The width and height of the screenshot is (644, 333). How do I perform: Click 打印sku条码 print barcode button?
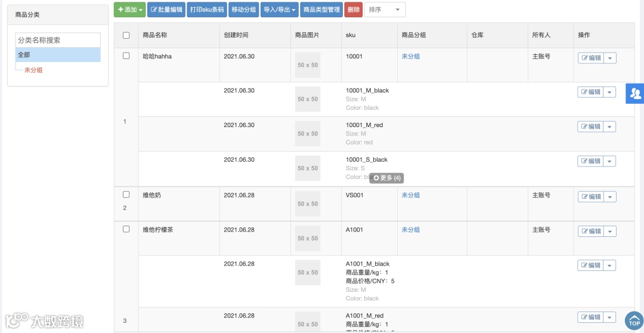(207, 10)
